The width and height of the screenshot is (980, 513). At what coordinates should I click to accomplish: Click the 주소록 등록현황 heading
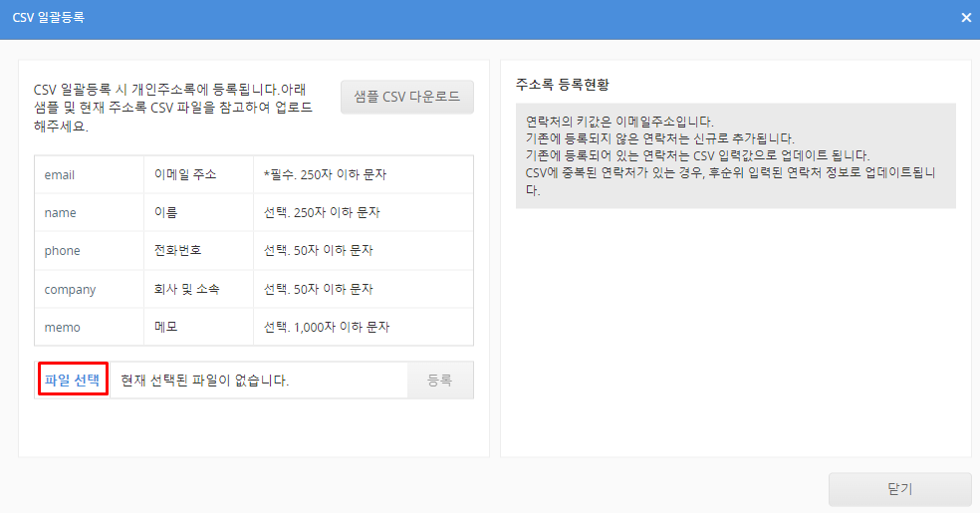tap(562, 84)
